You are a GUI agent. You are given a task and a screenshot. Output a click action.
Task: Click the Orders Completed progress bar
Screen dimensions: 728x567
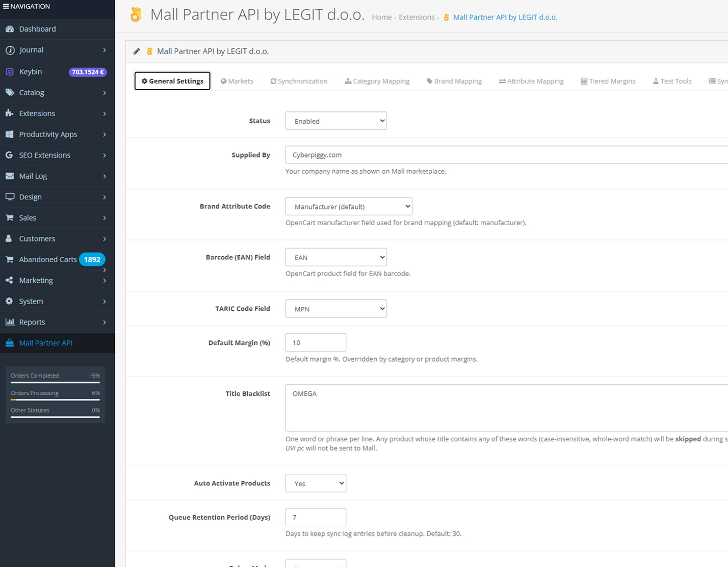pyautogui.click(x=55, y=383)
